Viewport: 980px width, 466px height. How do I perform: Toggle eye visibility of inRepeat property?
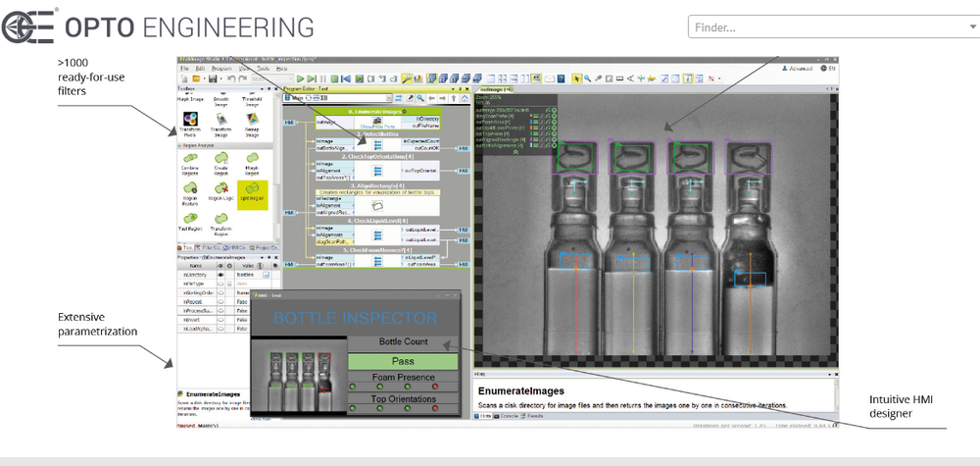[x=220, y=301]
